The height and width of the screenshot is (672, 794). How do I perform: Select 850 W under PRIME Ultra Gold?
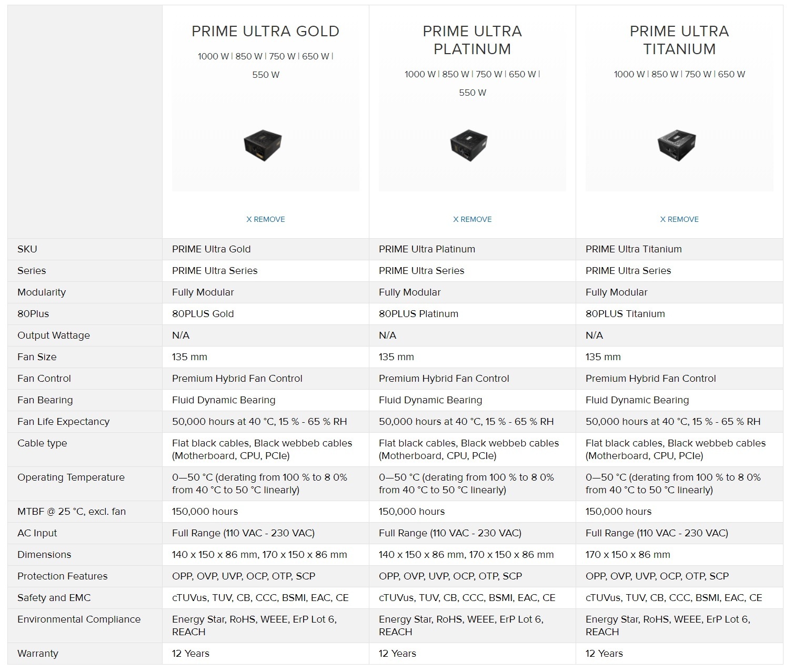[249, 57]
